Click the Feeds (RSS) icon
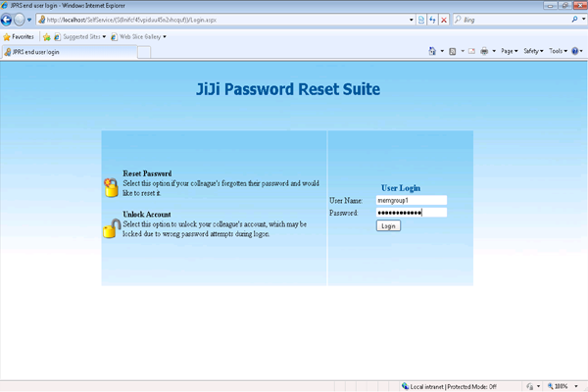The image size is (588, 392). (x=453, y=51)
